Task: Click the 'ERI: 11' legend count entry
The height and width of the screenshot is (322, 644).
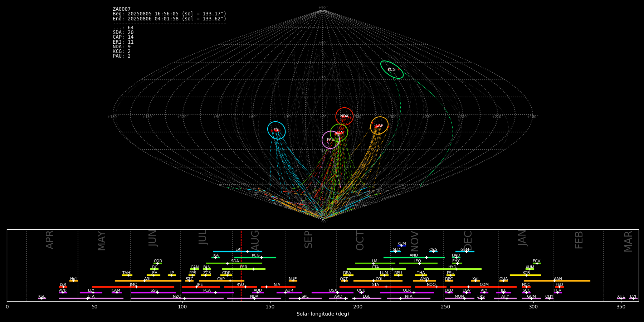Action: point(123,42)
